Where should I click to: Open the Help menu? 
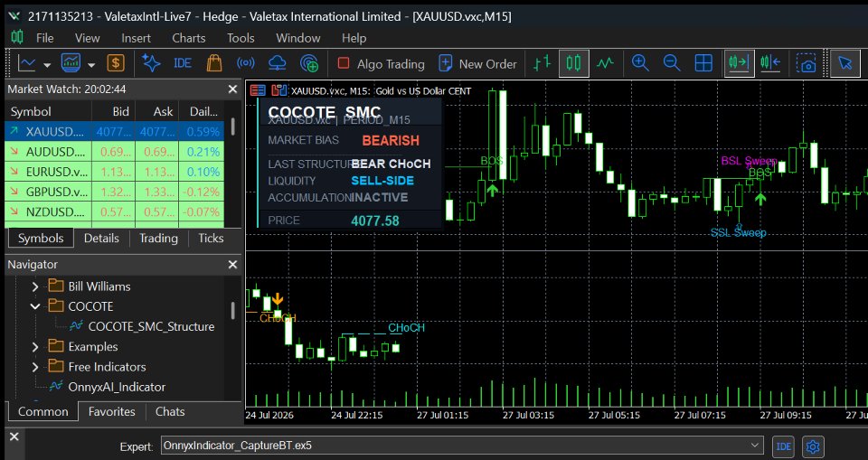tap(354, 38)
